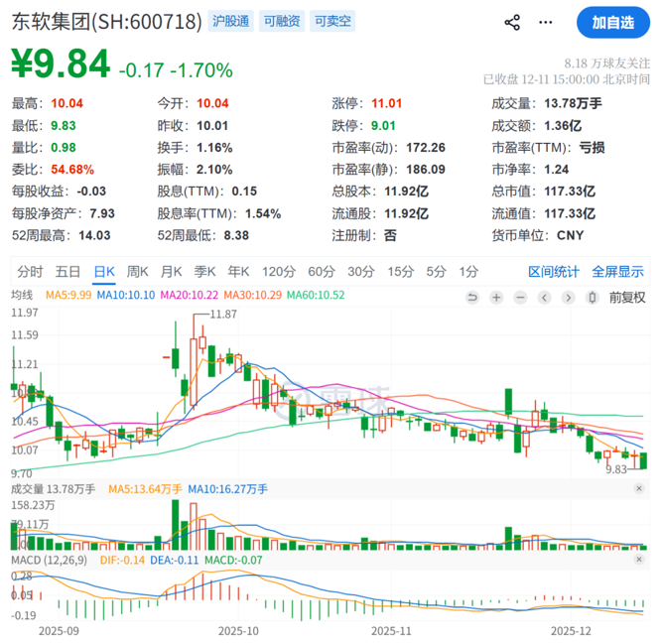
Task: Click 全屏显示 fullscreen link
Action: 617,271
